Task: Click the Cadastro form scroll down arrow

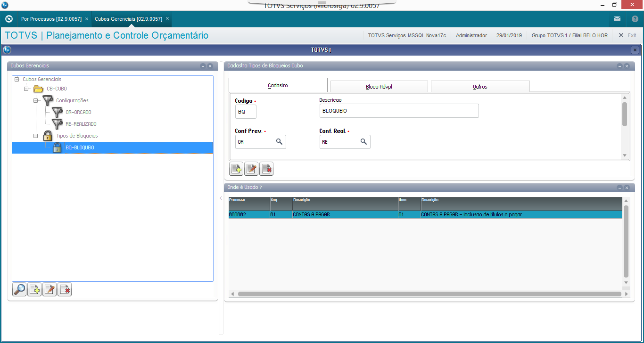Action: coord(625,155)
